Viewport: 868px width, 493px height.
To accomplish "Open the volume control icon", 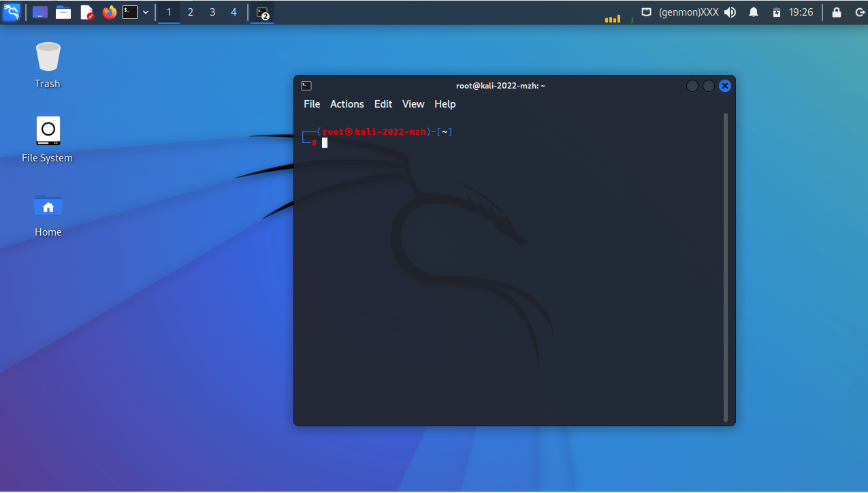I will (x=730, y=12).
